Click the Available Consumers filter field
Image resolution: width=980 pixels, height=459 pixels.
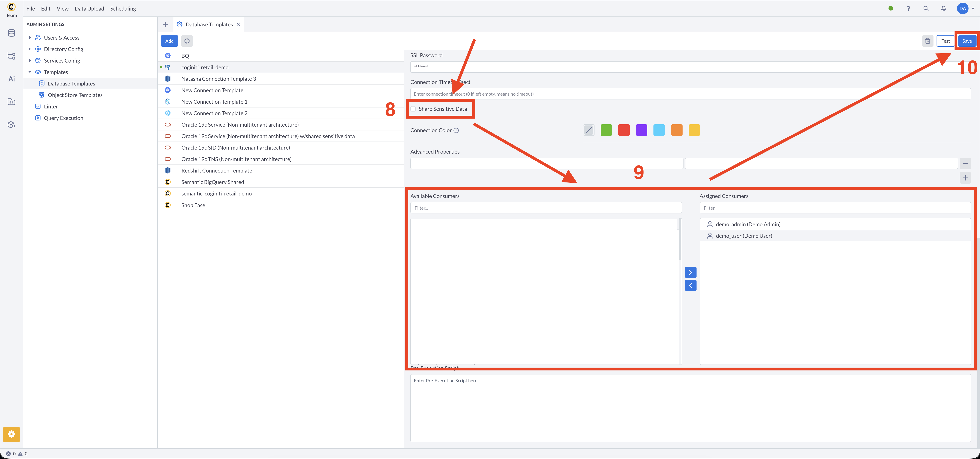pos(546,208)
